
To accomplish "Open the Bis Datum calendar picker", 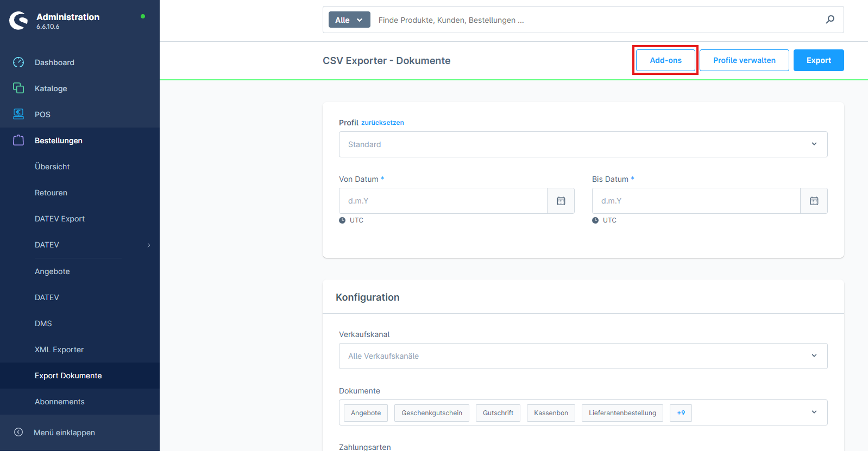I will point(814,201).
